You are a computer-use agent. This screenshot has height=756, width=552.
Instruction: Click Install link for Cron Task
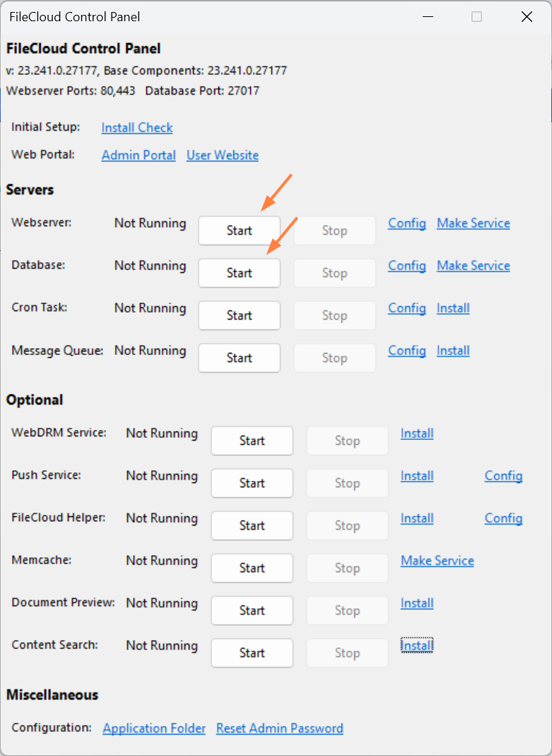[453, 308]
